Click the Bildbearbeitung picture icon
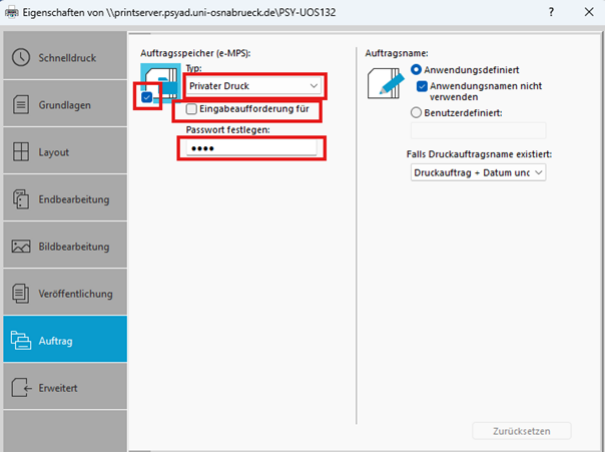Screen dimensions: 605x452 [20, 246]
